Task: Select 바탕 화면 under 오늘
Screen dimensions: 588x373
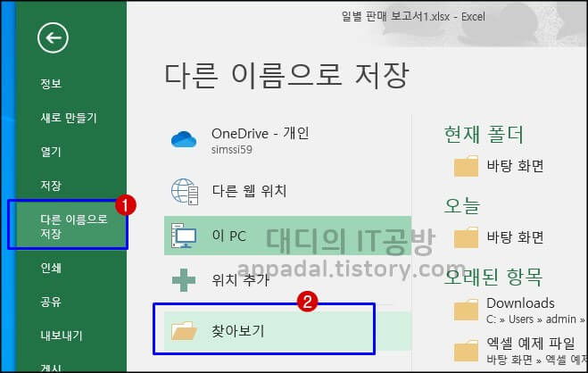Action: pyautogui.click(x=515, y=237)
